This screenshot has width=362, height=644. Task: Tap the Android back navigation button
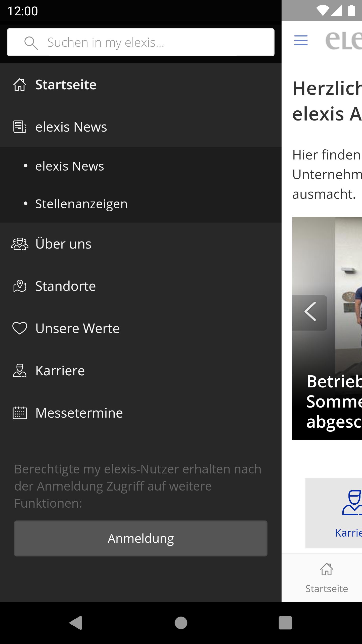pyautogui.click(x=76, y=623)
